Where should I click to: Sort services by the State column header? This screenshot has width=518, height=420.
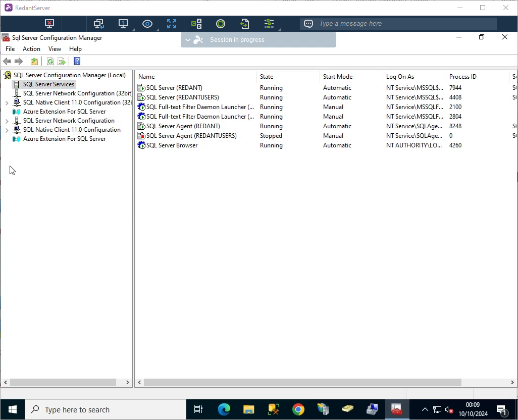pyautogui.click(x=288, y=77)
